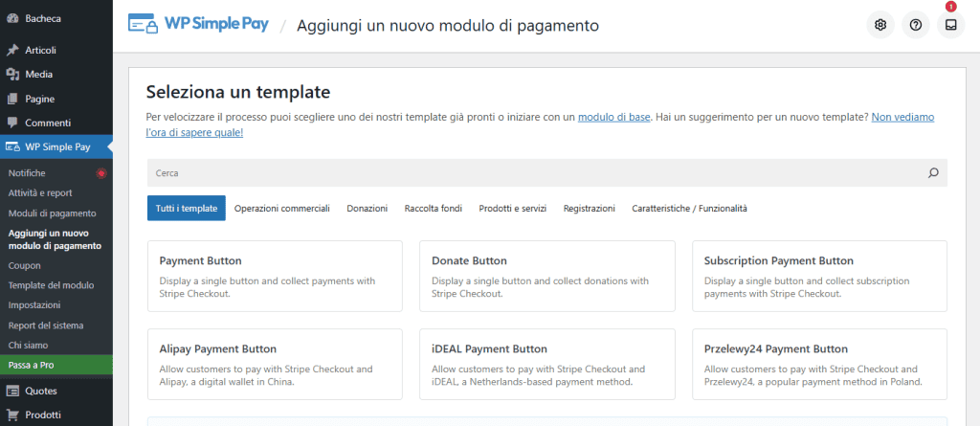
Task: Choose the iDEAL Payment Button template
Action: point(546,364)
